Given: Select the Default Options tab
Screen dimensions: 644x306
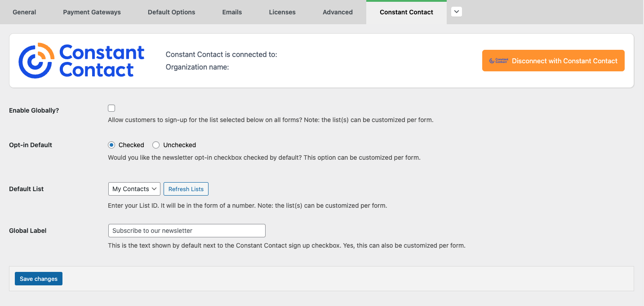Looking at the screenshot, I should pyautogui.click(x=171, y=12).
